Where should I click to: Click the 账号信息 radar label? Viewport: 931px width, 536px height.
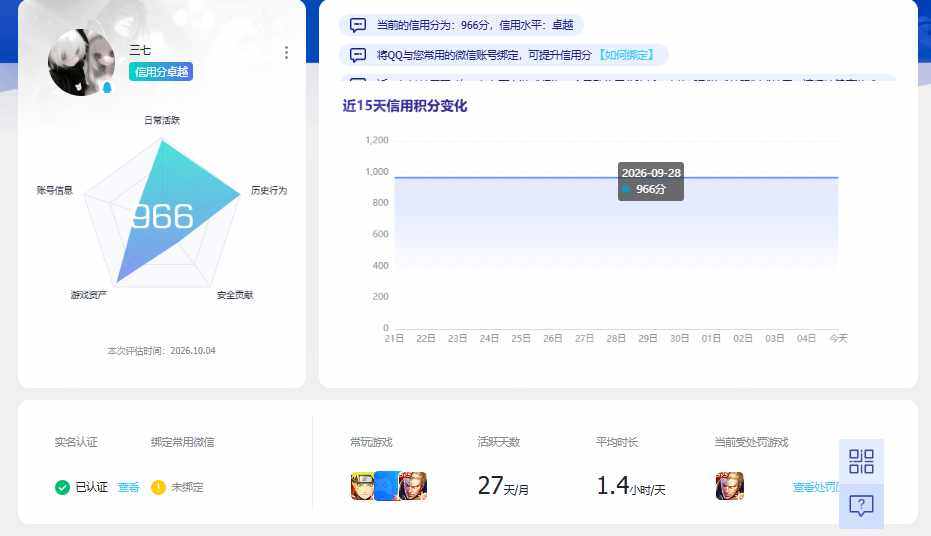55,190
